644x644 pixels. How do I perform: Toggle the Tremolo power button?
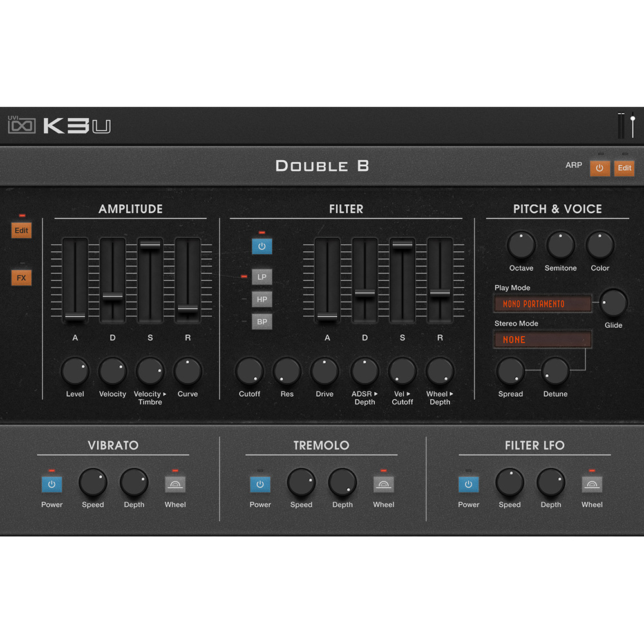tap(260, 484)
